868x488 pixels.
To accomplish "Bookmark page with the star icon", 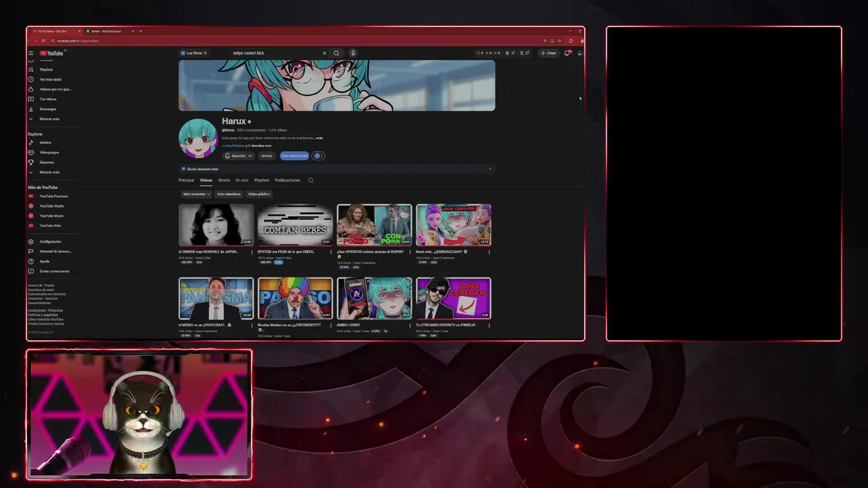I will [559, 41].
